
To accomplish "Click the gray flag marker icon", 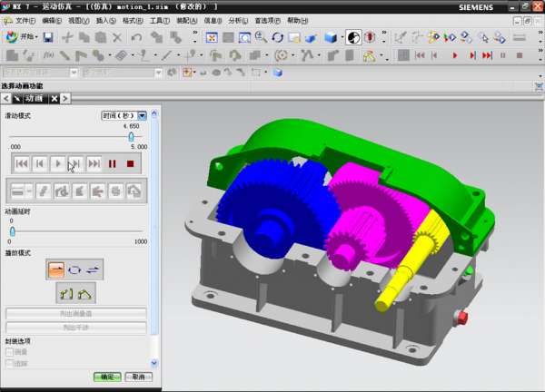I will pyautogui.click(x=81, y=55).
